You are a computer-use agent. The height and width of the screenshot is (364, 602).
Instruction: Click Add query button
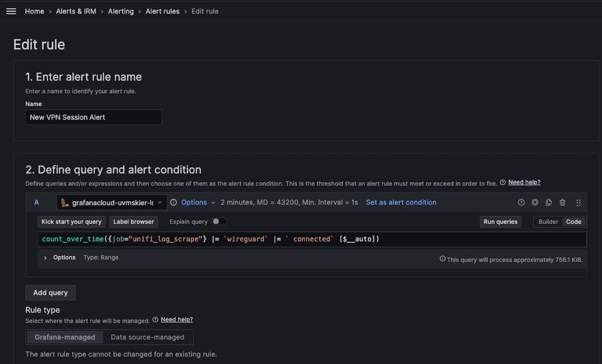click(50, 293)
